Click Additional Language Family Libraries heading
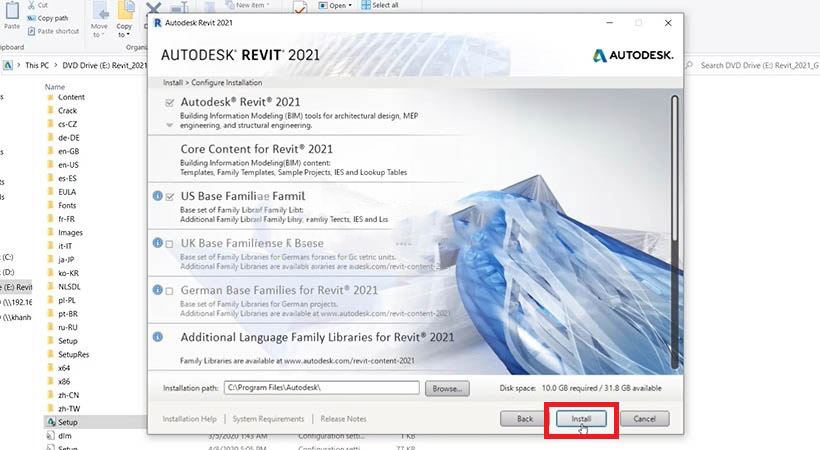 [x=317, y=338]
